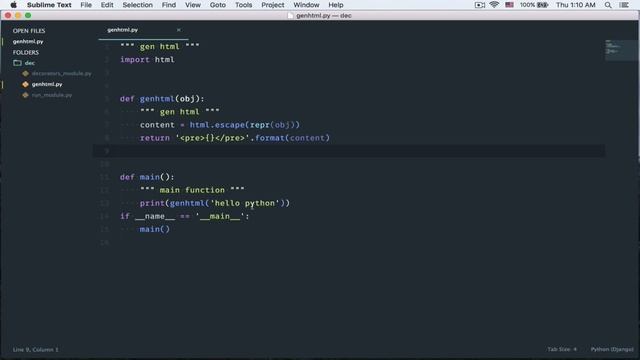
Task: Click the battery status indicator
Action: [x=533, y=5]
